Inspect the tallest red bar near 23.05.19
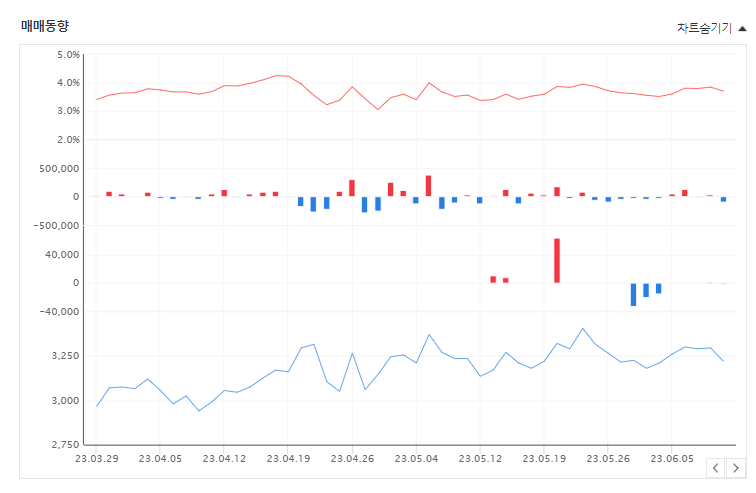 [557, 261]
